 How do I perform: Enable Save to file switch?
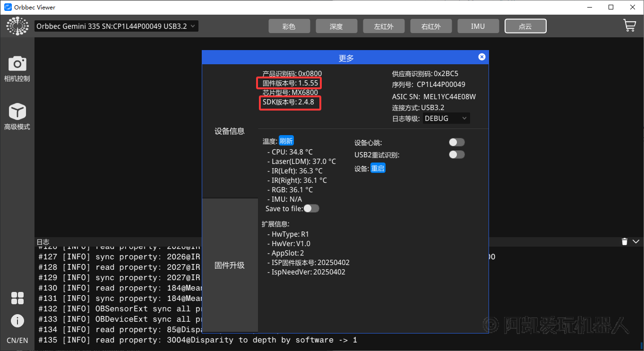(311, 208)
